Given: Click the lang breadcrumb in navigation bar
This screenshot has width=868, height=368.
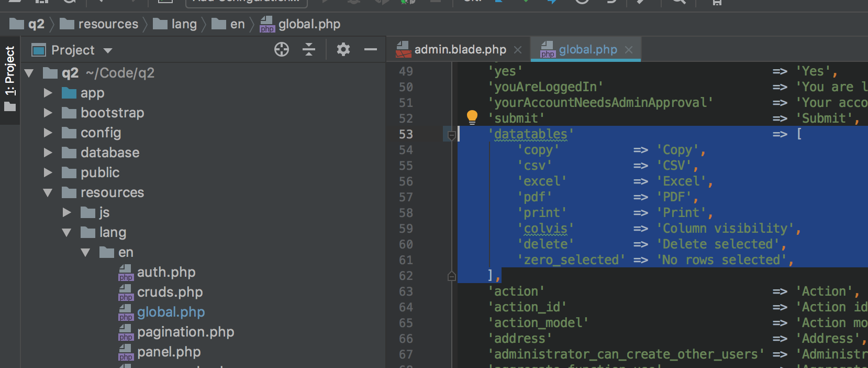Looking at the screenshot, I should [x=183, y=24].
